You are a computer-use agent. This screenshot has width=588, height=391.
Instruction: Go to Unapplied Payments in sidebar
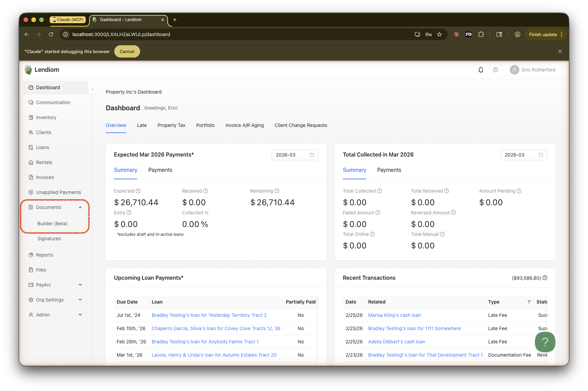click(x=56, y=192)
